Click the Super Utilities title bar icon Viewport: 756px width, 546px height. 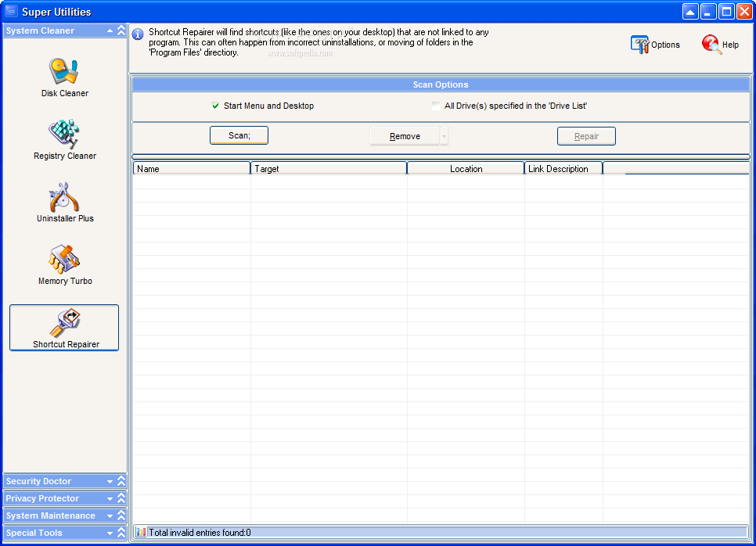coord(11,11)
